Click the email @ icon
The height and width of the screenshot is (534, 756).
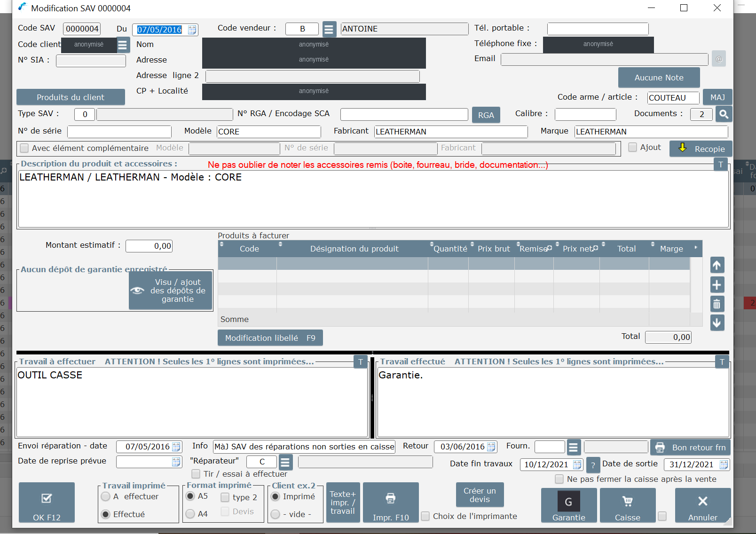click(x=718, y=59)
